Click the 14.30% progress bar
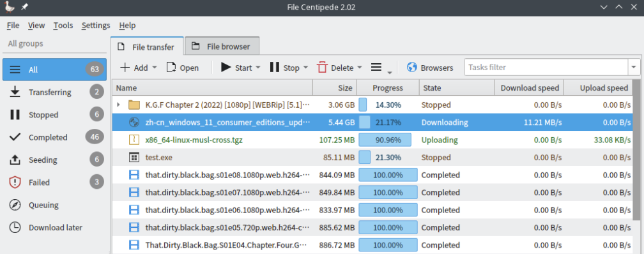Image resolution: width=644 pixels, height=254 pixels. pos(388,105)
